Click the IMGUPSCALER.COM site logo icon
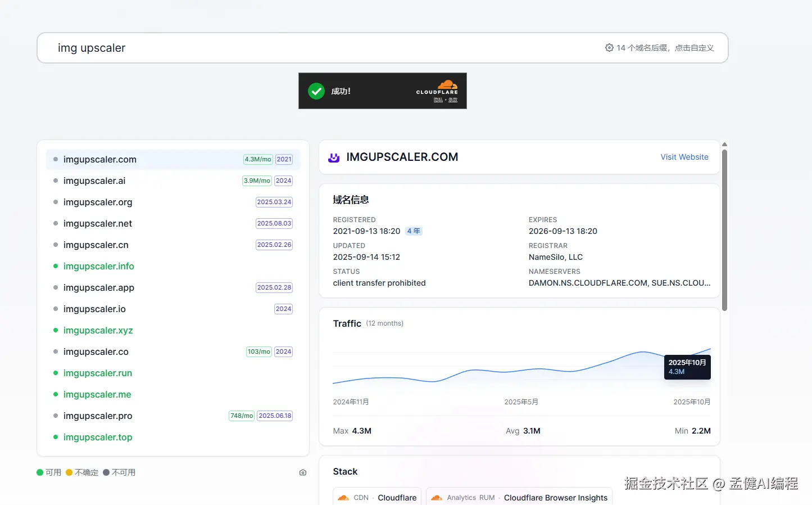 pyautogui.click(x=334, y=157)
